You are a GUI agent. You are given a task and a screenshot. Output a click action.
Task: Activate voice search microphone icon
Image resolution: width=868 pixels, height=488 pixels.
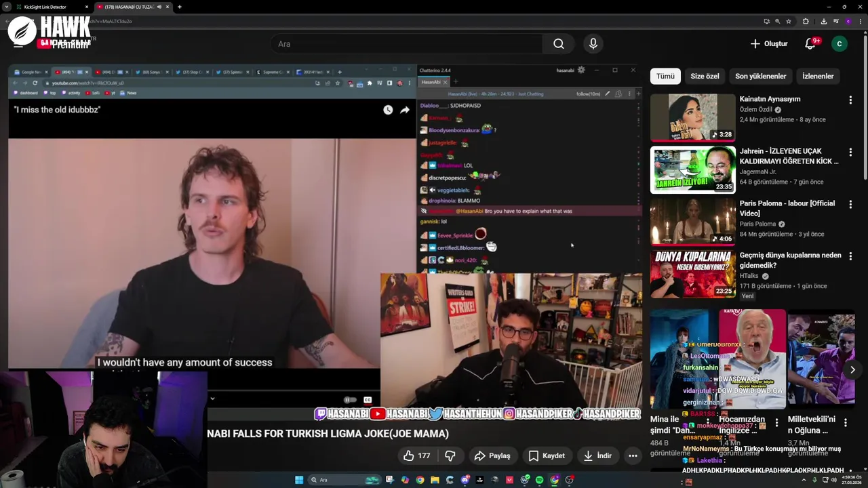click(x=593, y=44)
